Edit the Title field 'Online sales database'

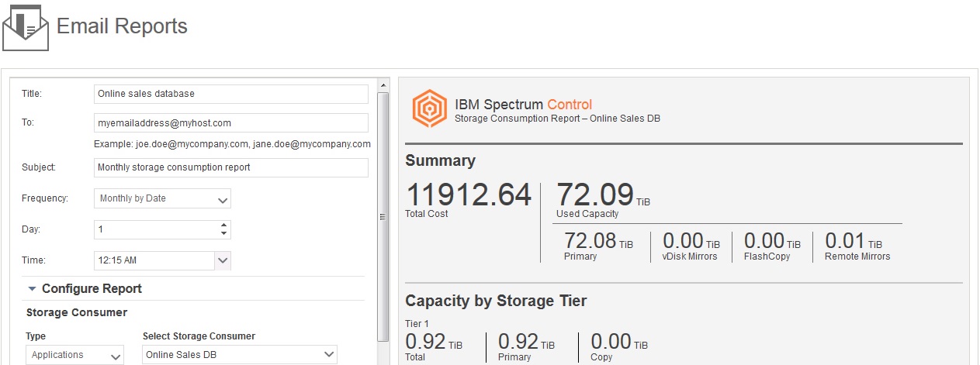(x=230, y=94)
